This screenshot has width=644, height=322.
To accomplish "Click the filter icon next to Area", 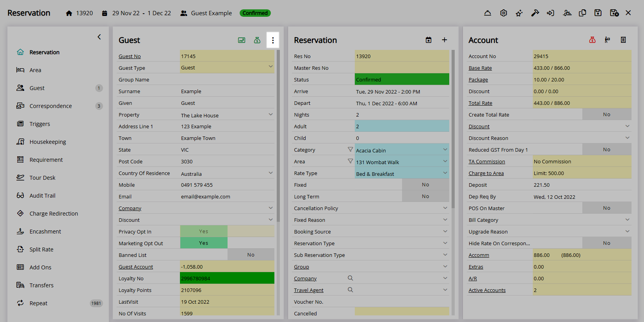I will (350, 161).
